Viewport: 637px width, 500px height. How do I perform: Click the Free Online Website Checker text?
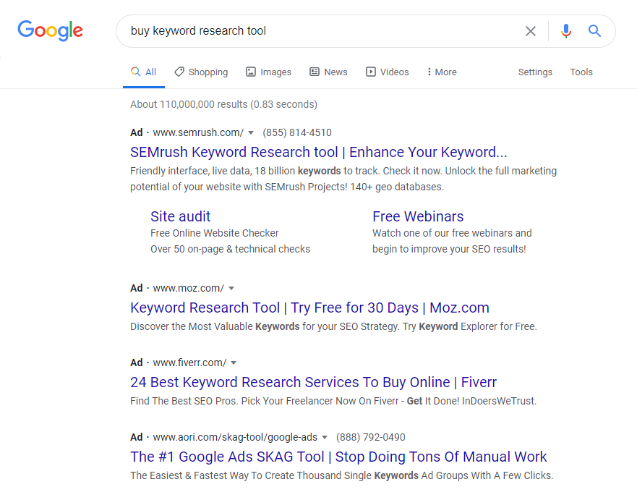214,233
